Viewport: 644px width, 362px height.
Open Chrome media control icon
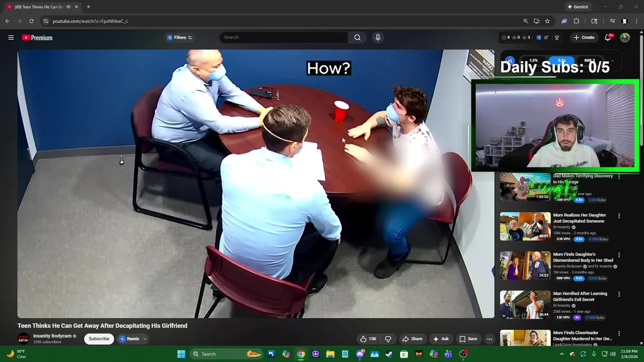(612, 21)
